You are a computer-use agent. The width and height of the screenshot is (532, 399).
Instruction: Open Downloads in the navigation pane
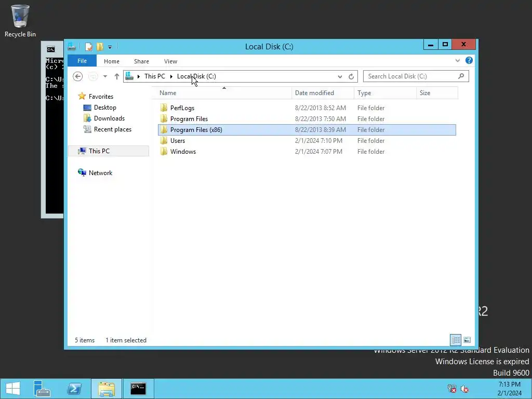coord(109,118)
